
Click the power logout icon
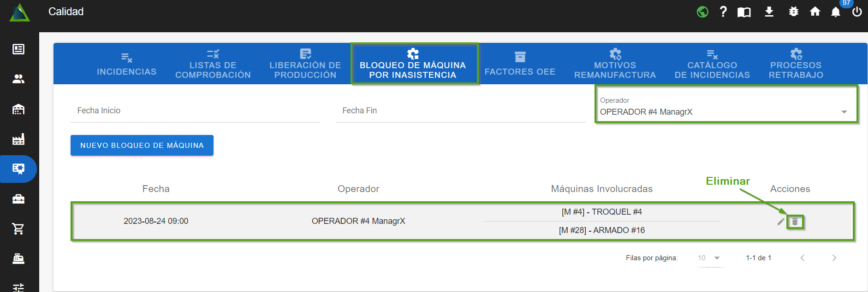[857, 12]
